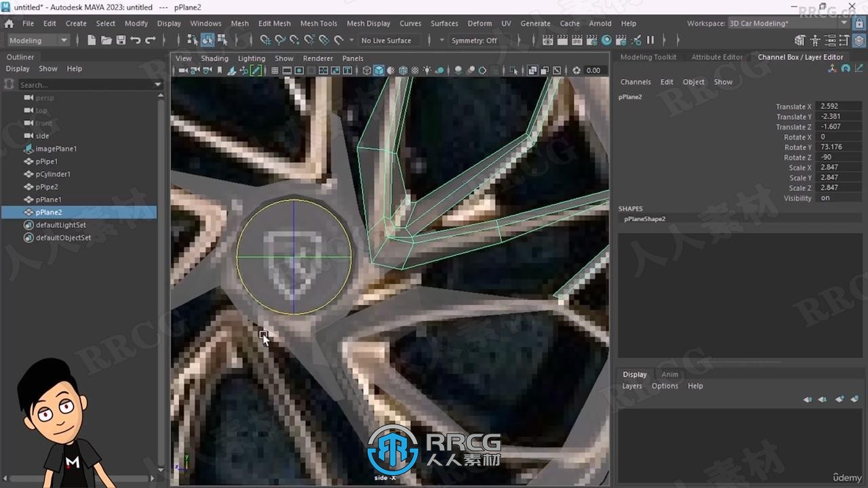Screen dimensions: 868x488
Task: Toggle the Grease Pencil viewport icon
Action: [256, 70]
